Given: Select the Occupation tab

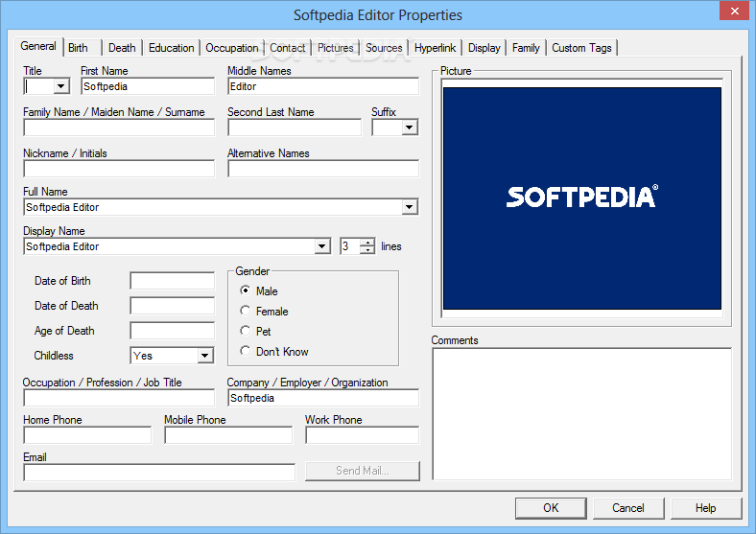Looking at the screenshot, I should 232,48.
